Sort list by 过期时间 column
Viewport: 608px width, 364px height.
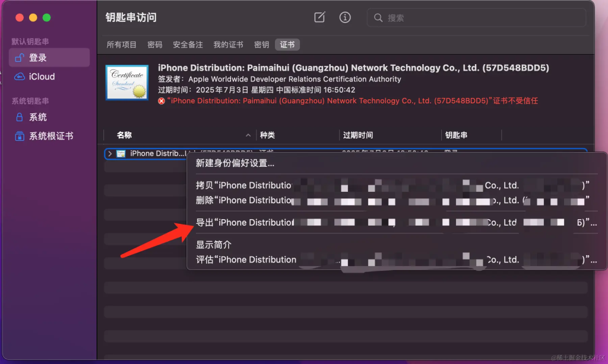tap(358, 135)
